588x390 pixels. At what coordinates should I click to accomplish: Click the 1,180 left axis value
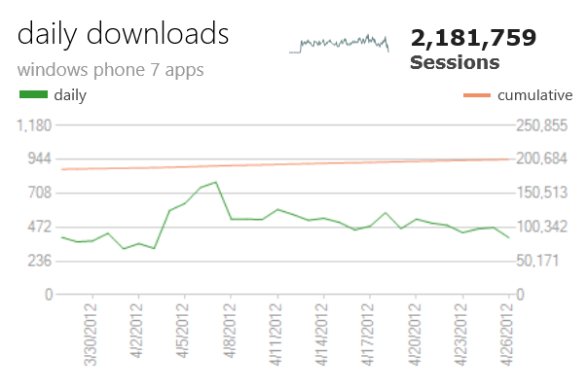(x=34, y=124)
